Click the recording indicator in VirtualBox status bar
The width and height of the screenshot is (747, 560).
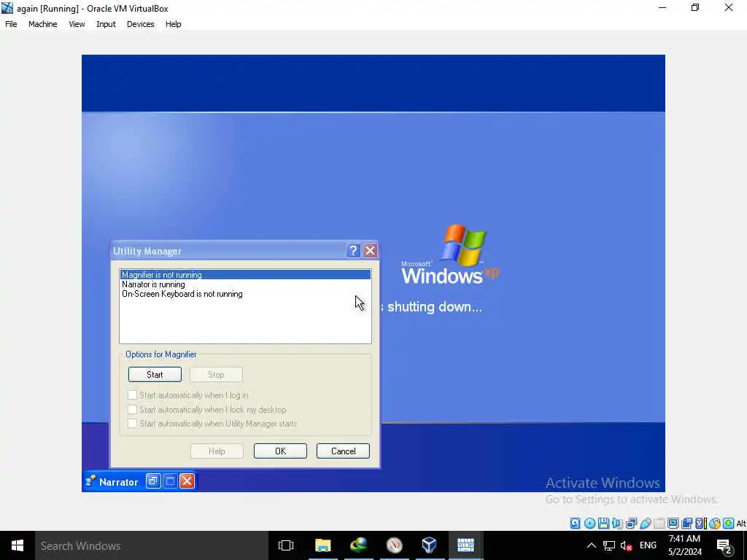(686, 524)
